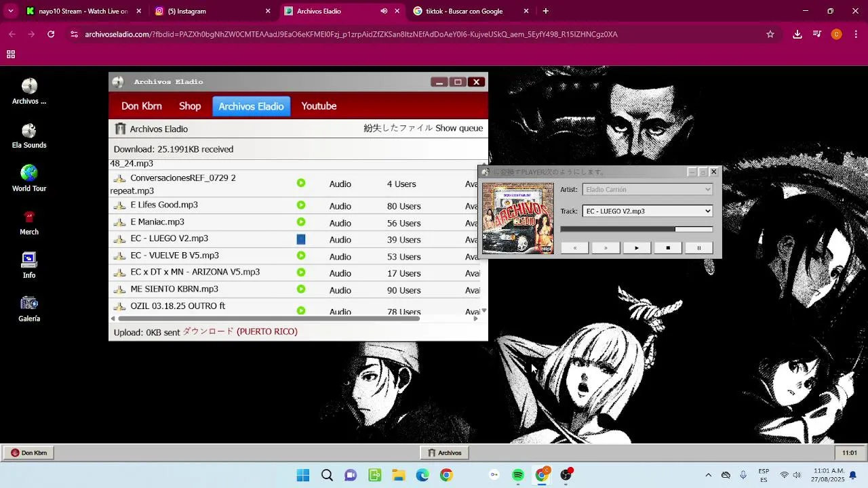
Task: Click the ESP language indicator
Action: [x=764, y=475]
